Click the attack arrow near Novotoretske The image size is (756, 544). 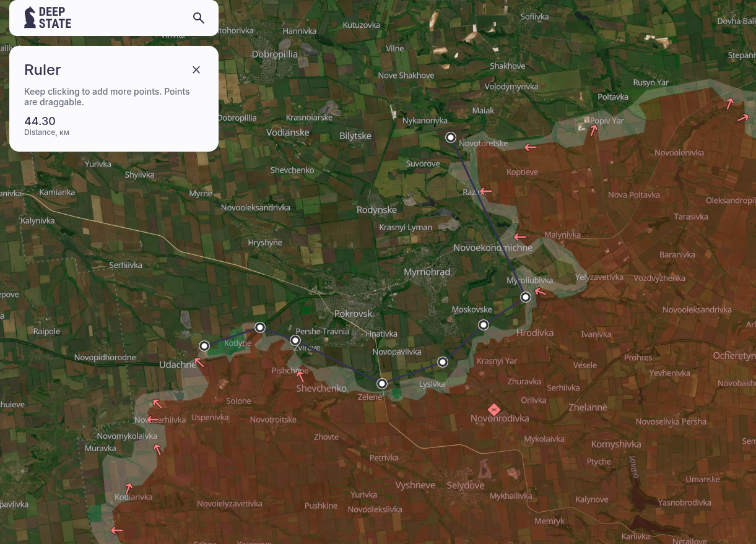[531, 147]
